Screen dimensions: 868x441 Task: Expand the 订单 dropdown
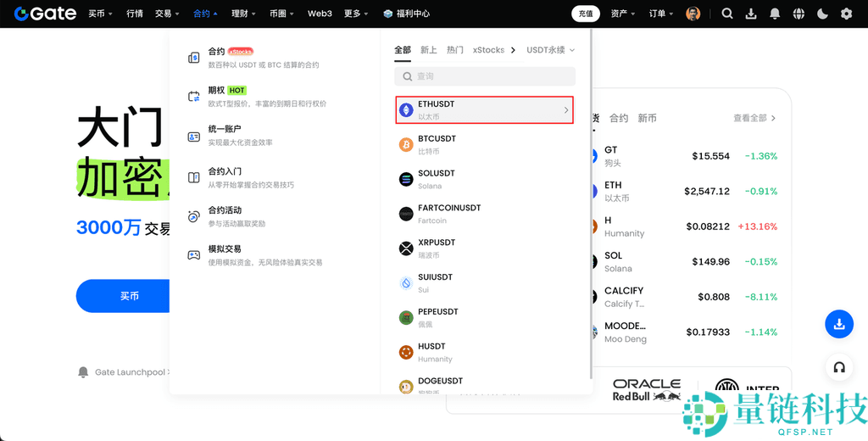(x=661, y=14)
